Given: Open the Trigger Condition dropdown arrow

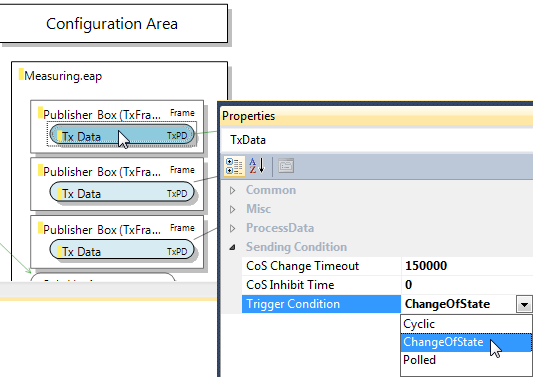Looking at the screenshot, I should coord(524,304).
